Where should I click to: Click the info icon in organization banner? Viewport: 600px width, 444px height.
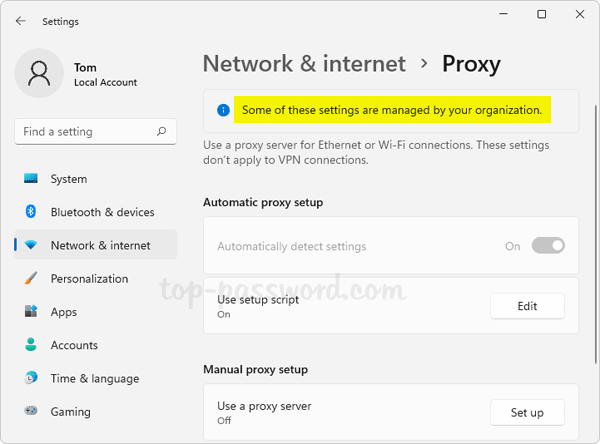(x=221, y=110)
